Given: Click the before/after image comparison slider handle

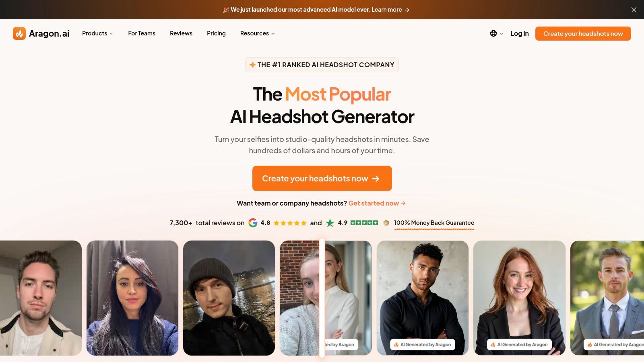Looking at the screenshot, I should click(x=322, y=298).
